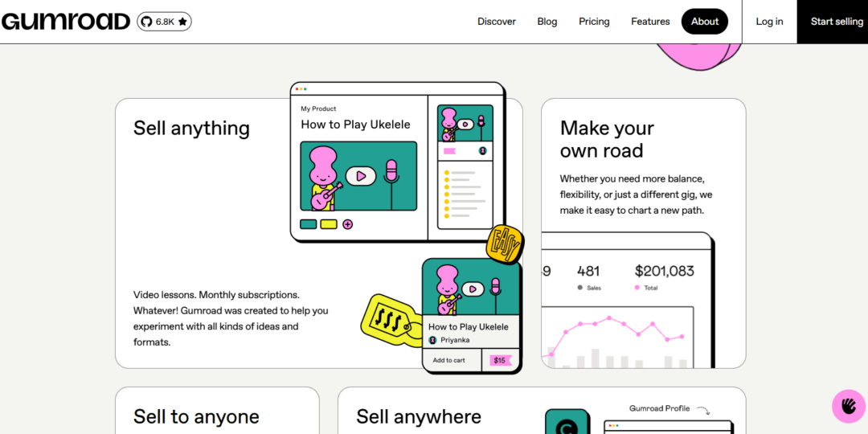Click the Sell to anyone heading
The height and width of the screenshot is (434, 868).
click(196, 416)
